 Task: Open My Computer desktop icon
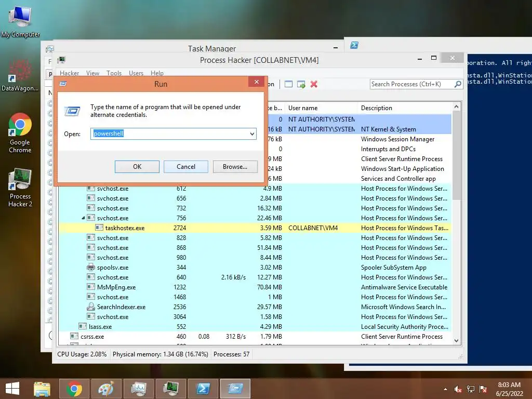(20, 21)
